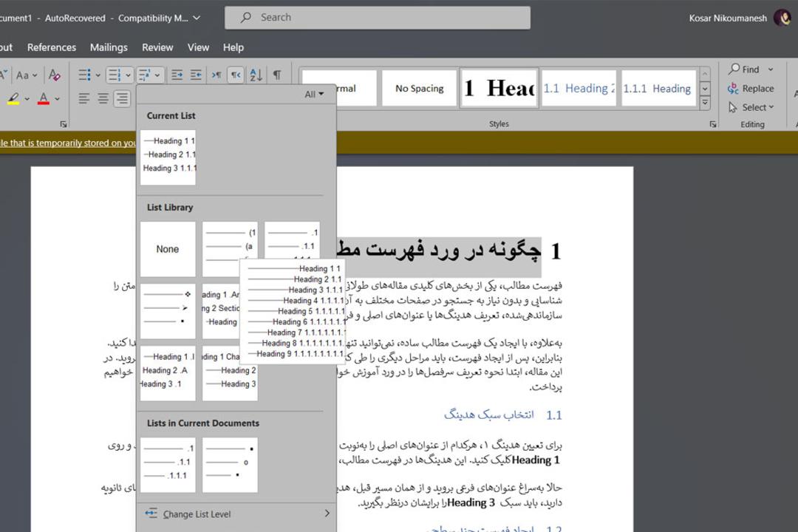Viewport: 798px width, 532px height.
Task: Click the Decrease Indent icon
Action: pyautogui.click(x=177, y=75)
